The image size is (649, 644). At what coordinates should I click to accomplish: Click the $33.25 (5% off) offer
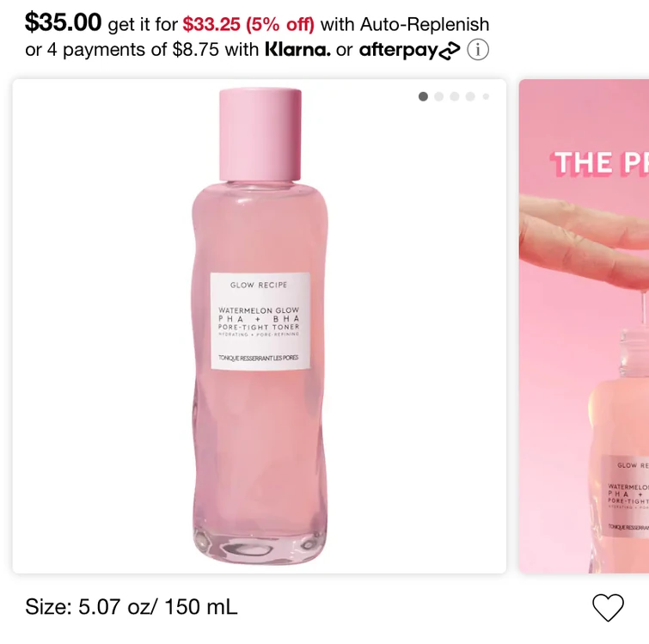click(248, 24)
